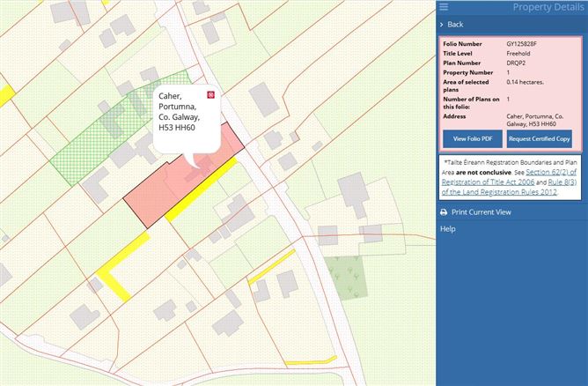The width and height of the screenshot is (588, 386).
Task: Click the printer icon for current view
Action: (444, 212)
